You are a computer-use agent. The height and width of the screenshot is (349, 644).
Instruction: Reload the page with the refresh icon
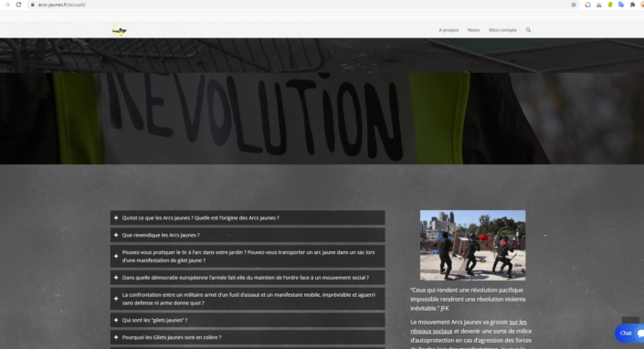point(18,5)
